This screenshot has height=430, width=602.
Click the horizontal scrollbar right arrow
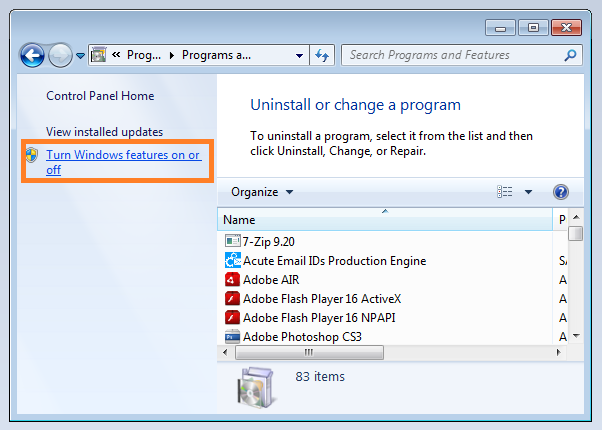click(x=559, y=352)
